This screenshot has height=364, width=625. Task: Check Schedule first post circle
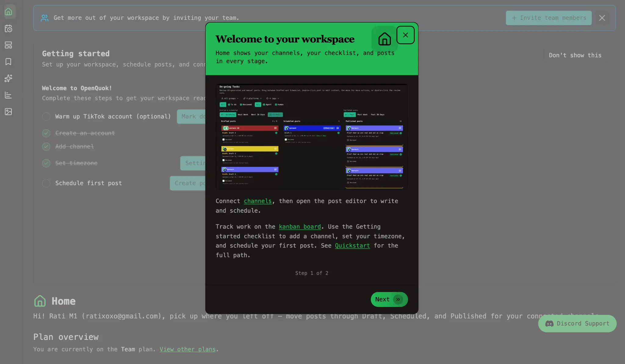click(x=46, y=183)
